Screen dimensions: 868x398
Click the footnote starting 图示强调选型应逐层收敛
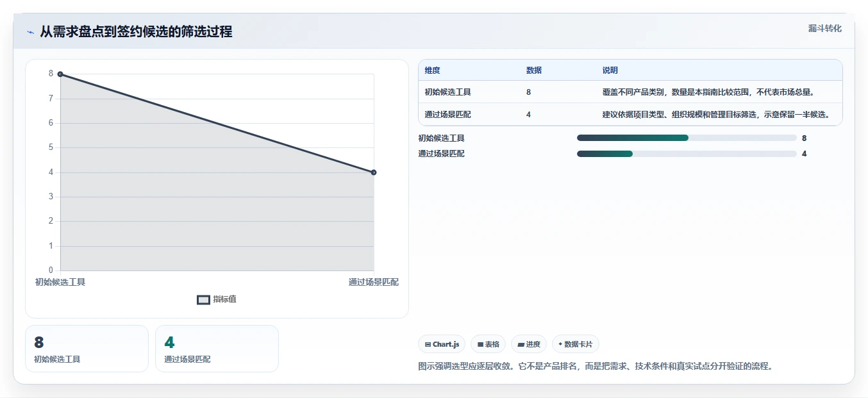click(x=596, y=367)
